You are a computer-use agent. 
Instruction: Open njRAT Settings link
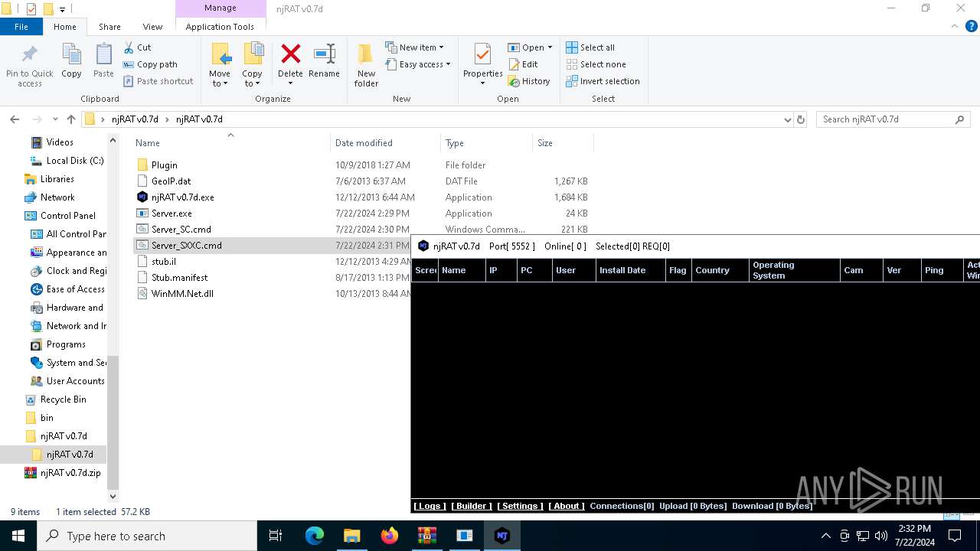520,506
